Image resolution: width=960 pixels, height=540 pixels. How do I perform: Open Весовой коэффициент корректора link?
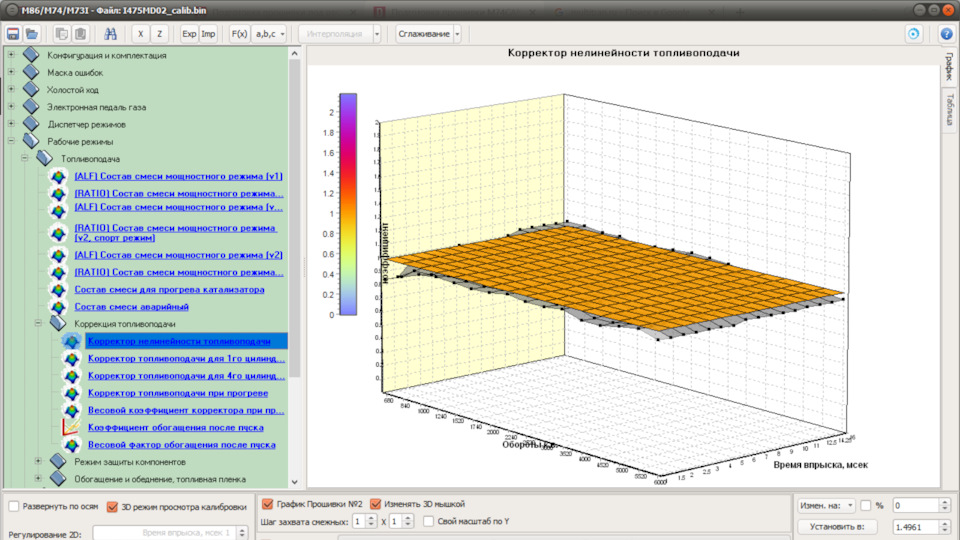click(186, 410)
